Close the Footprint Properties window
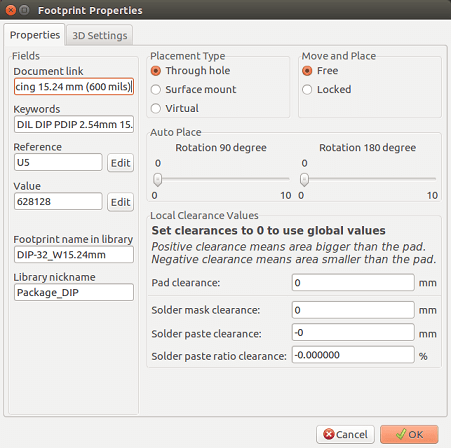The image size is (451, 448). tap(11, 10)
